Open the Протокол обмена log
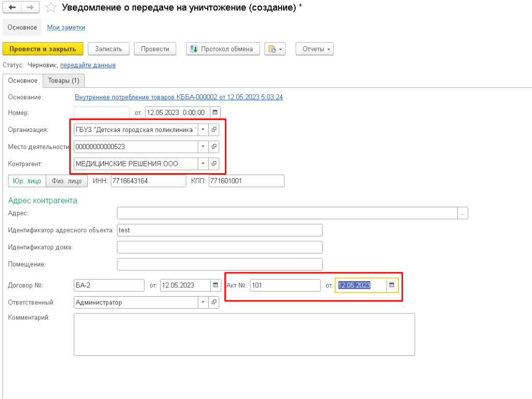 pyautogui.click(x=223, y=49)
